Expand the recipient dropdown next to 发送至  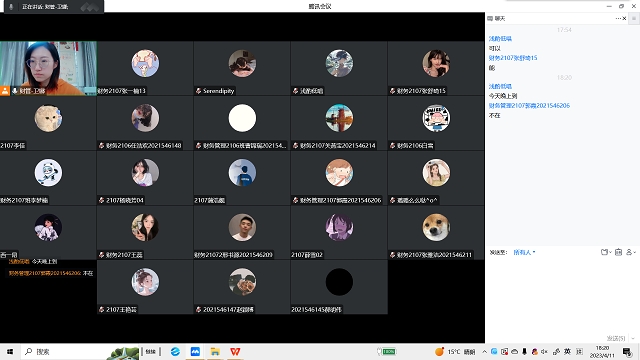tap(524, 252)
